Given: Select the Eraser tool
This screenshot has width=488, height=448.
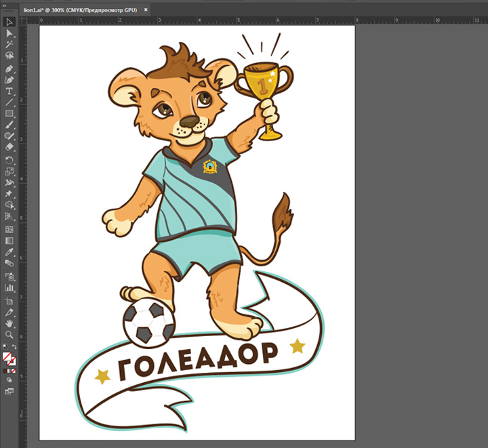Looking at the screenshot, I should point(9,146).
